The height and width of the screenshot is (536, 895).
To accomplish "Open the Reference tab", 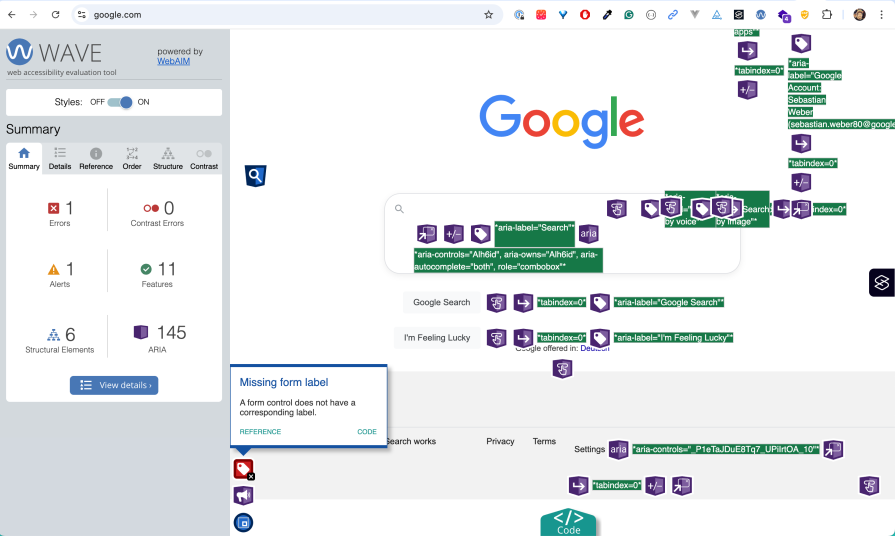I will click(96, 159).
